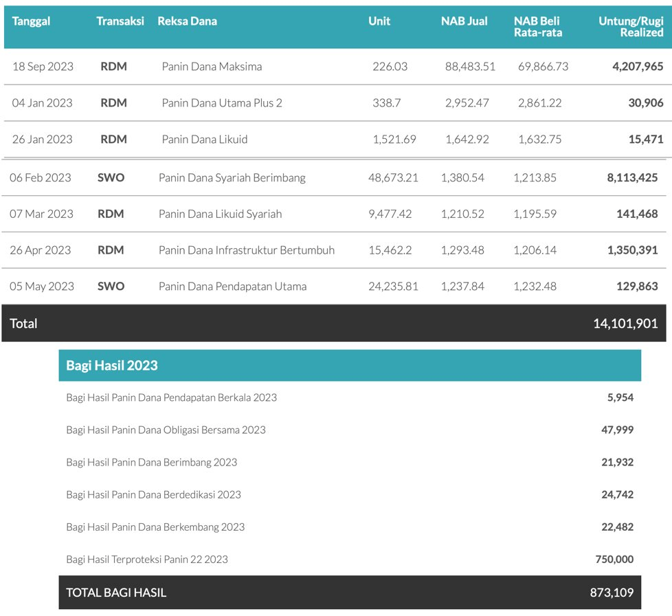Screen dimensions: 672x616
Task: Click Panin Dana Syariah Berimbang fund name
Action: pyautogui.click(x=232, y=178)
